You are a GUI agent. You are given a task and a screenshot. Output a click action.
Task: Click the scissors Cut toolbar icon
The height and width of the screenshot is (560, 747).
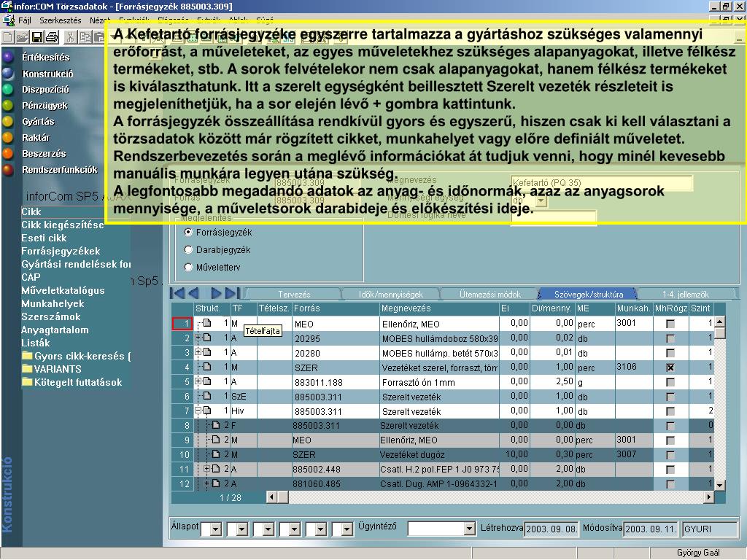[70, 37]
